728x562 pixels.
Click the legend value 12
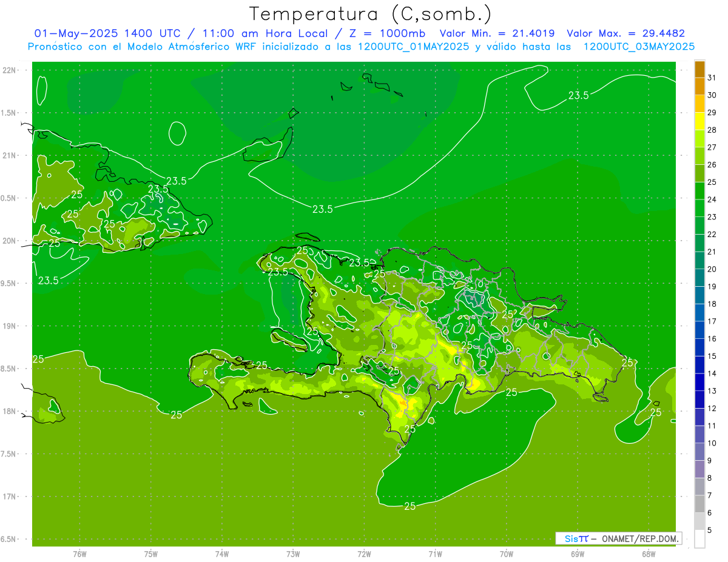(x=712, y=408)
